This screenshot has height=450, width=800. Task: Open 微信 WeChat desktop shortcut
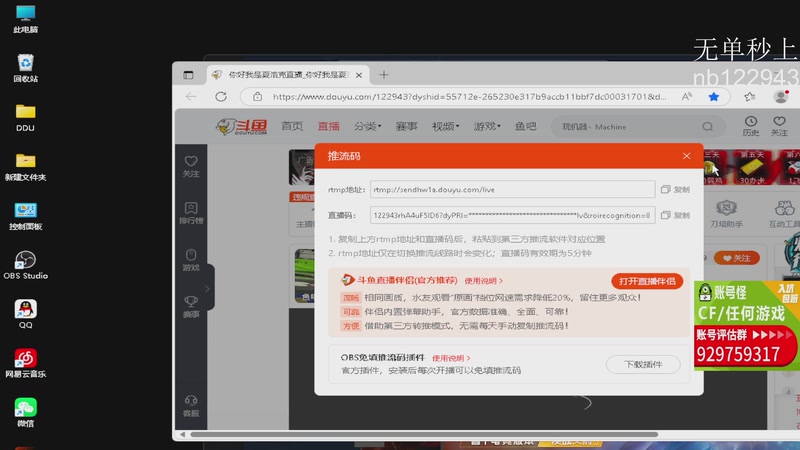[26, 412]
